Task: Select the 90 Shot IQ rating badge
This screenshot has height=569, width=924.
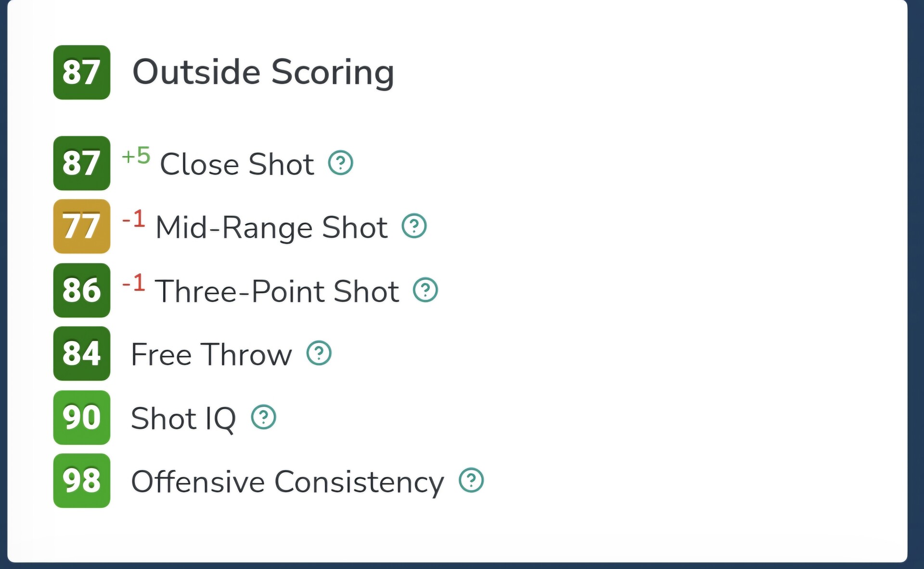Action: pyautogui.click(x=82, y=417)
